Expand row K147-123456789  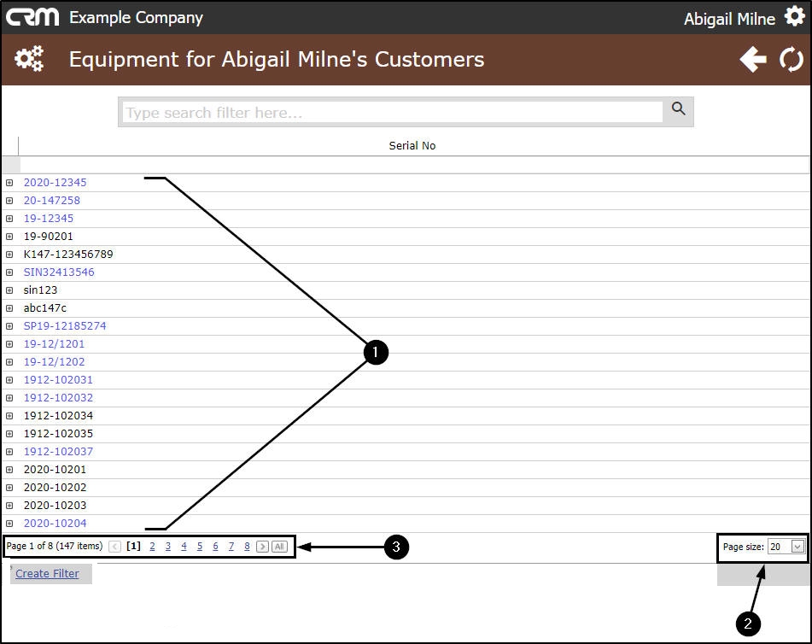point(9,255)
